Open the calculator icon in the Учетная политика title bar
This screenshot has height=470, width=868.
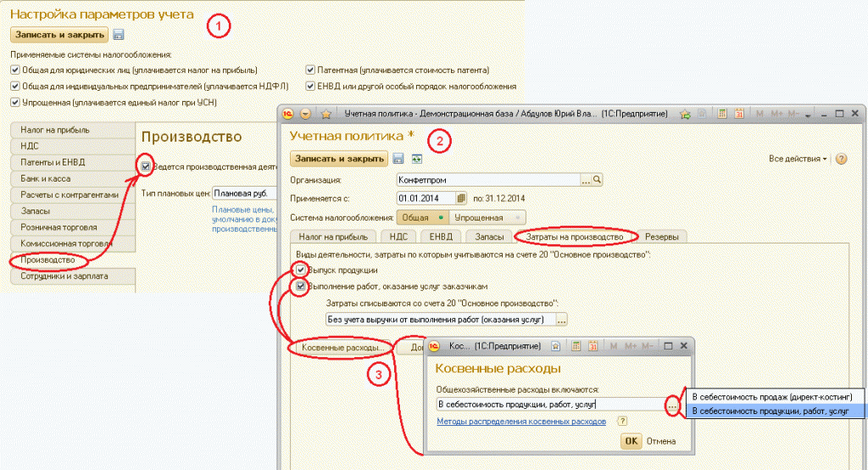722,114
